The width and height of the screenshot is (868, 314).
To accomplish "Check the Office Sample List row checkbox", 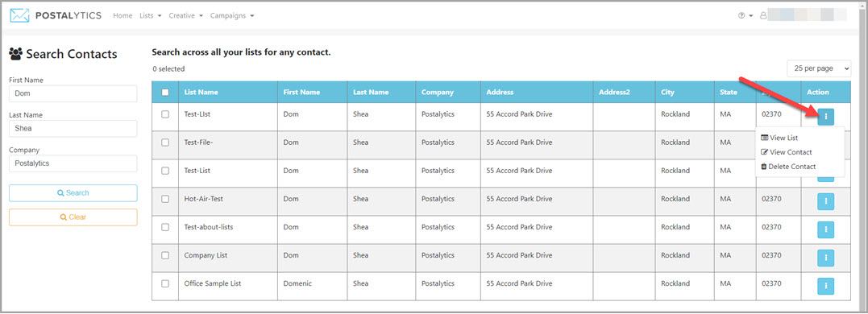I will [165, 283].
